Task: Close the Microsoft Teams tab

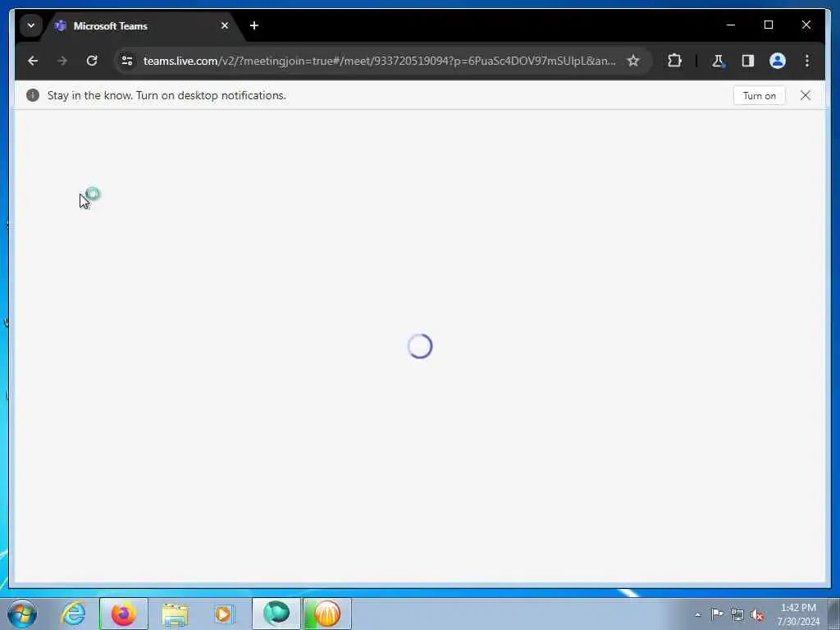Action: click(225, 25)
